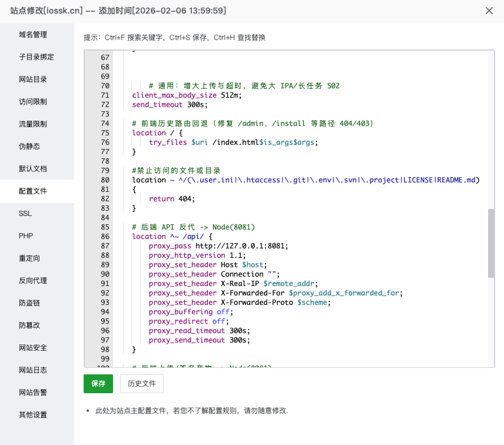Open the 子目录绑定 settings page
Image resolution: width=504 pixels, height=445 pixels.
coord(37,57)
